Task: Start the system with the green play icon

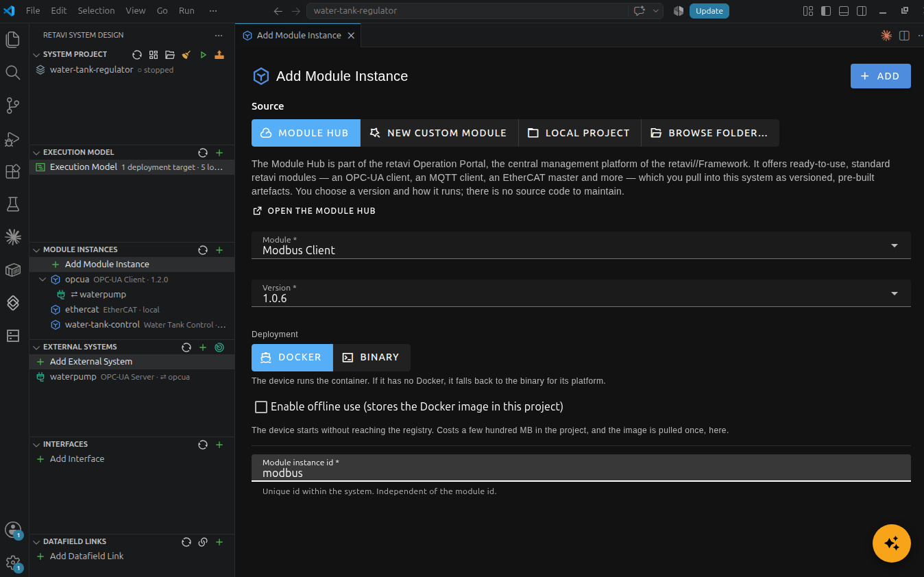Action: [x=203, y=55]
